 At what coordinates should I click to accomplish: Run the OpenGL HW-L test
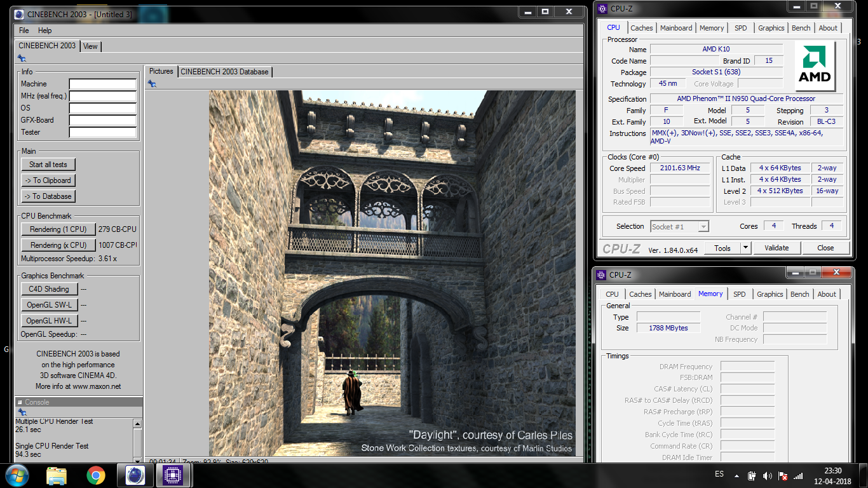pyautogui.click(x=49, y=321)
